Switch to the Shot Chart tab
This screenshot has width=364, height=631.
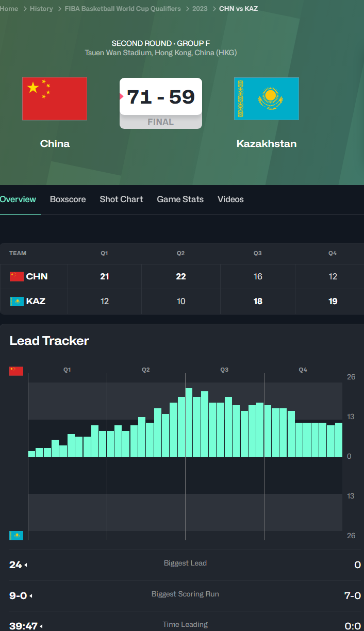pos(121,200)
